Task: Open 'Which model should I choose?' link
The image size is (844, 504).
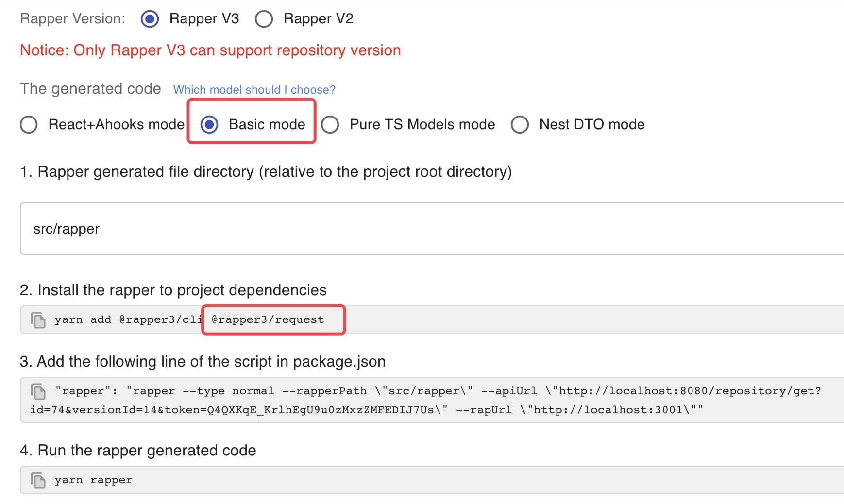Action: pyautogui.click(x=254, y=90)
